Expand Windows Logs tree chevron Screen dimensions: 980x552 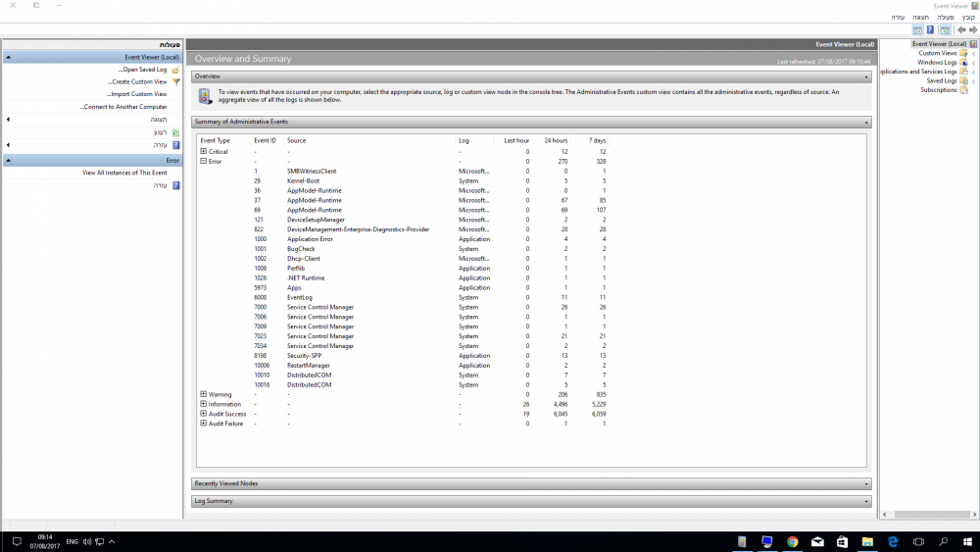tap(974, 63)
